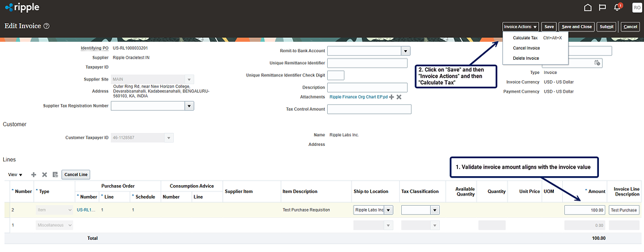Expand Supplier Tax Registration Number dropdown
Viewport: 644px width, 252px height.
pyautogui.click(x=189, y=105)
